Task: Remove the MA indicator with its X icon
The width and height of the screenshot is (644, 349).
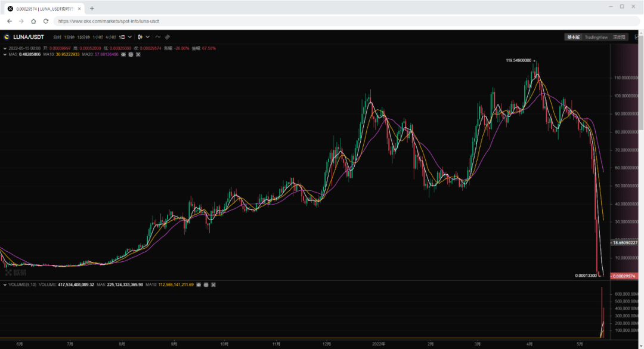Action: pos(138,54)
